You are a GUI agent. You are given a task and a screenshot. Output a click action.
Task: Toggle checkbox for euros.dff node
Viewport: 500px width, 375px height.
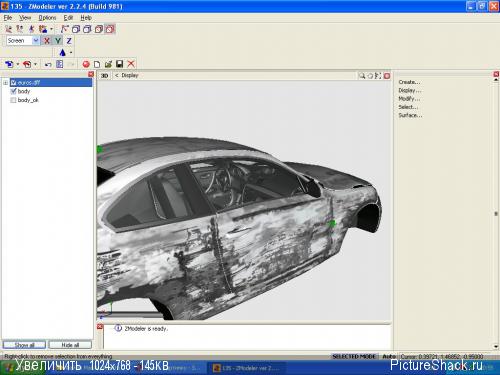[x=14, y=82]
